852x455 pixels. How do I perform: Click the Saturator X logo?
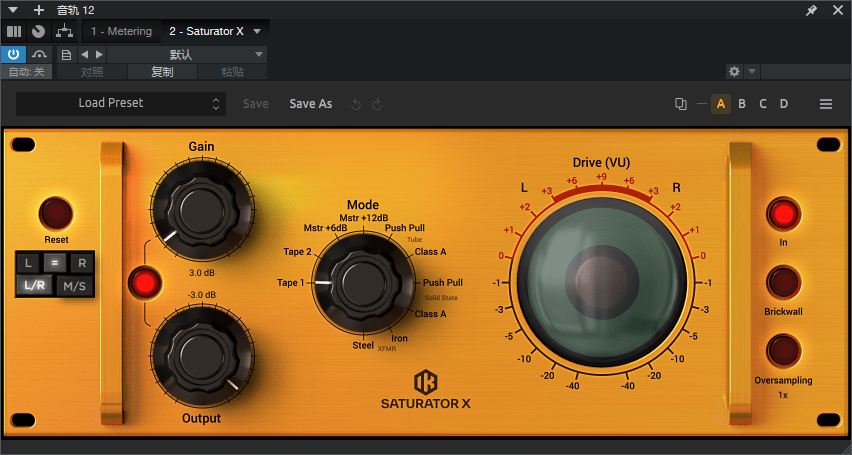click(x=425, y=390)
